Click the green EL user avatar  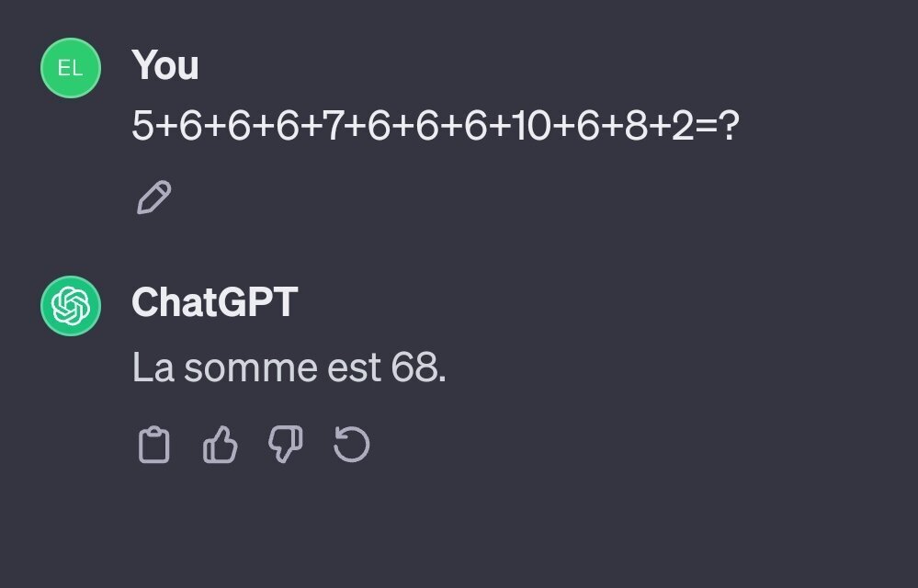pos(70,67)
